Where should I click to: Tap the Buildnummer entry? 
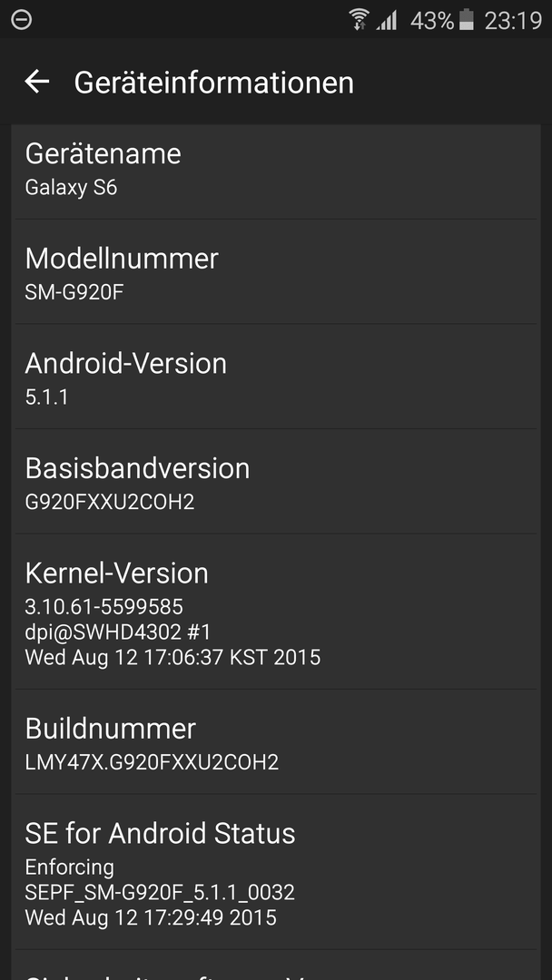point(276,742)
